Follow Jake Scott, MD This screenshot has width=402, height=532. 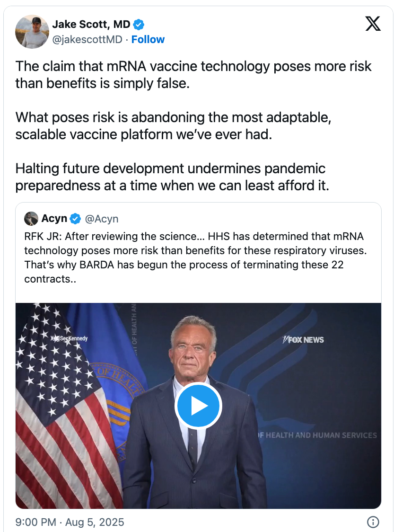click(148, 39)
